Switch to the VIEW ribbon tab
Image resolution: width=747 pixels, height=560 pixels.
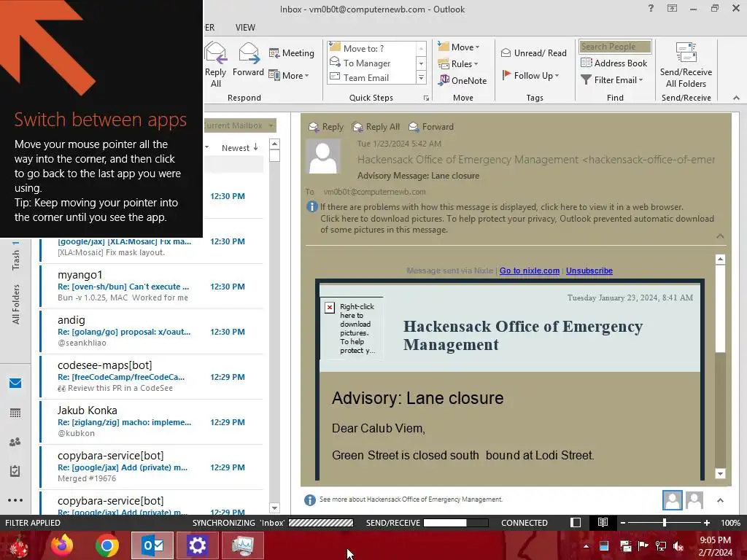point(245,28)
